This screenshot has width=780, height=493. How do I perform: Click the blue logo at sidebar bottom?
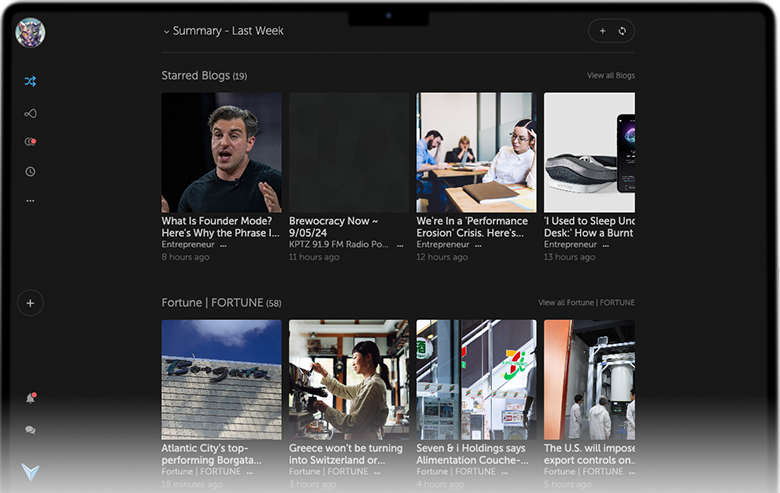(30, 471)
